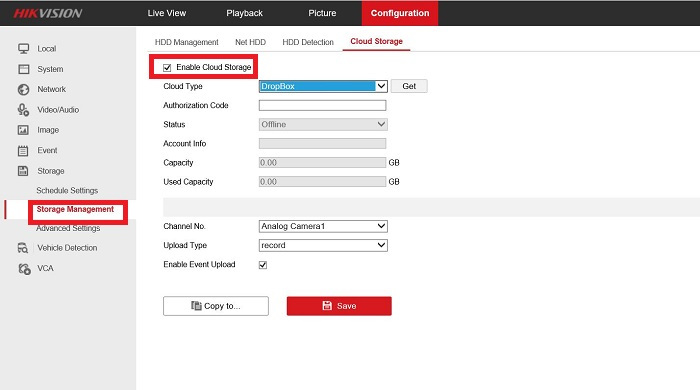Expand the Cloud Type DropBox dropdown
The height and width of the screenshot is (390, 700).
tap(323, 86)
